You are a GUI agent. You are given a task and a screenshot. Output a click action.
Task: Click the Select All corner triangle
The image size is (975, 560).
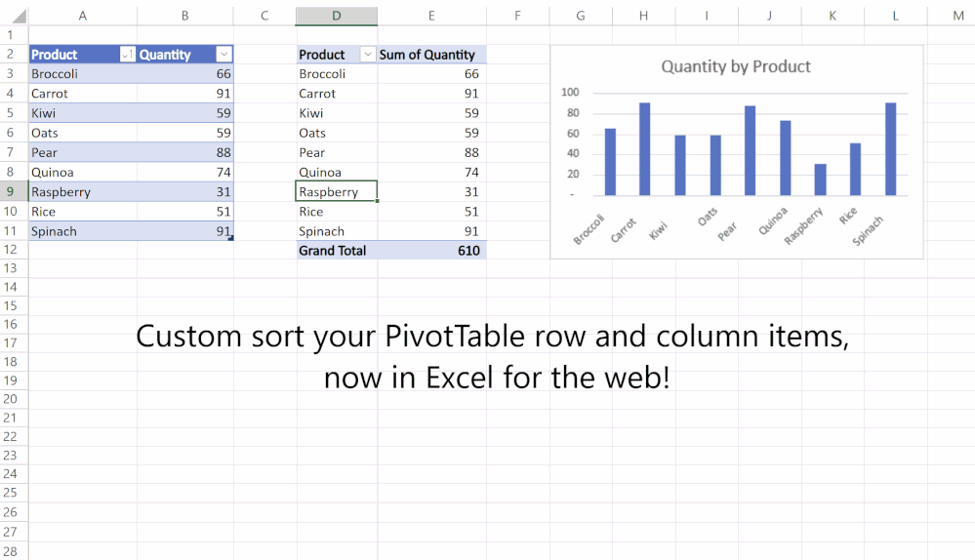[19, 16]
